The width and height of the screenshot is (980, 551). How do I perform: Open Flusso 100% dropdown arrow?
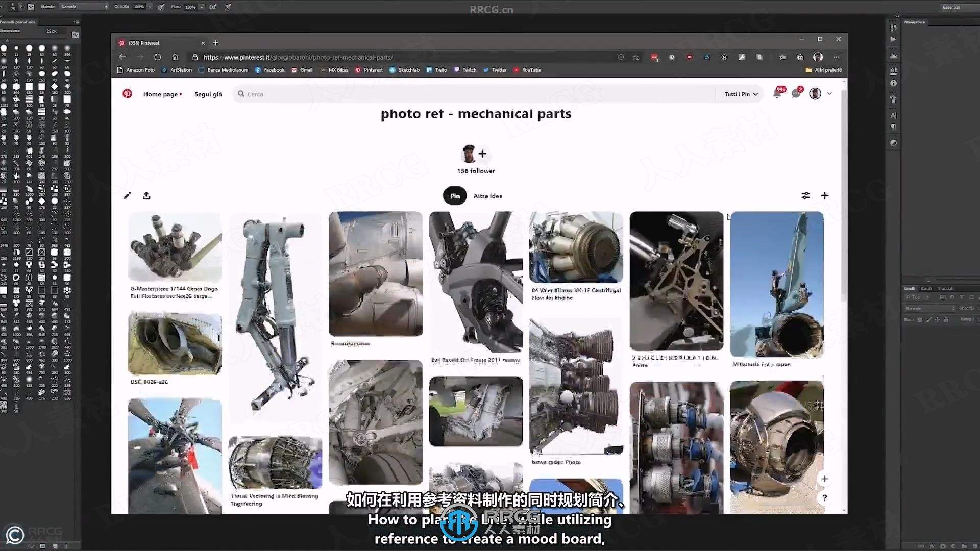pyautogui.click(x=202, y=7)
